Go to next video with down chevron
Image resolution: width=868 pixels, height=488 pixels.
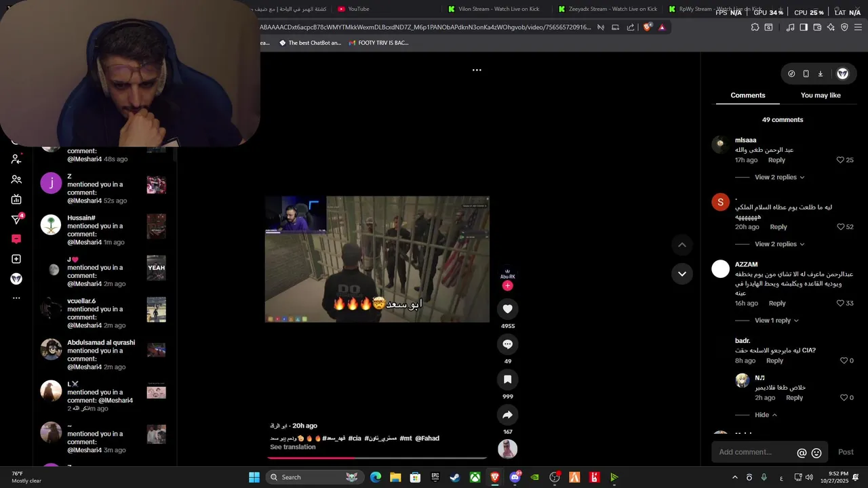click(682, 274)
